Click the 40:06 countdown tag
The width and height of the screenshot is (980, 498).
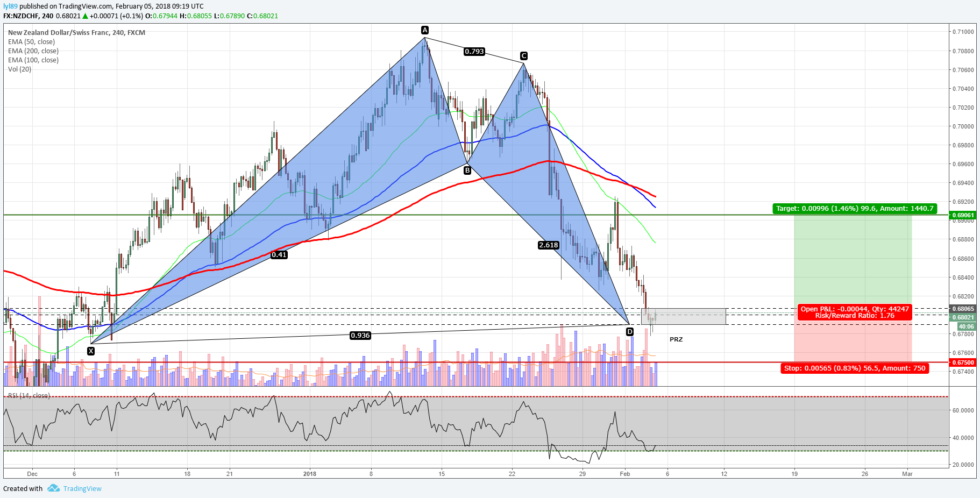(966, 326)
